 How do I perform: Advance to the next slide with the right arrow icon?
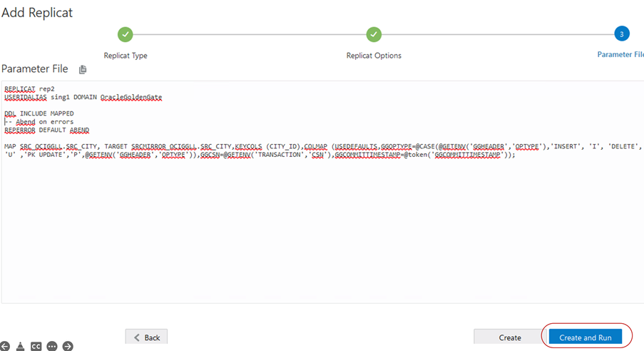click(68, 346)
